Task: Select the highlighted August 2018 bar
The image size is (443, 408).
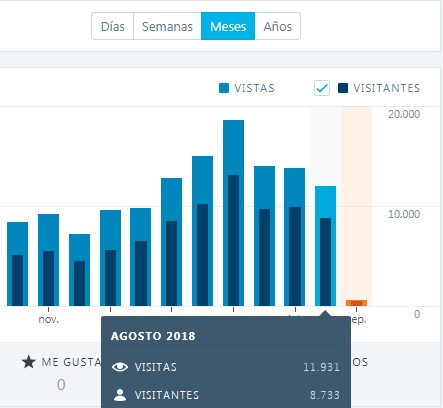Action: click(x=325, y=246)
